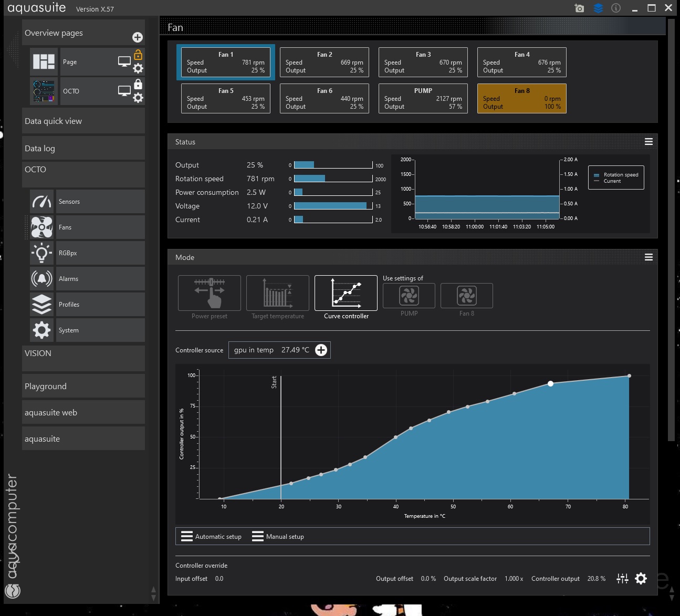Open the Sensors gauge icon
This screenshot has width=680, height=616.
[x=42, y=202]
